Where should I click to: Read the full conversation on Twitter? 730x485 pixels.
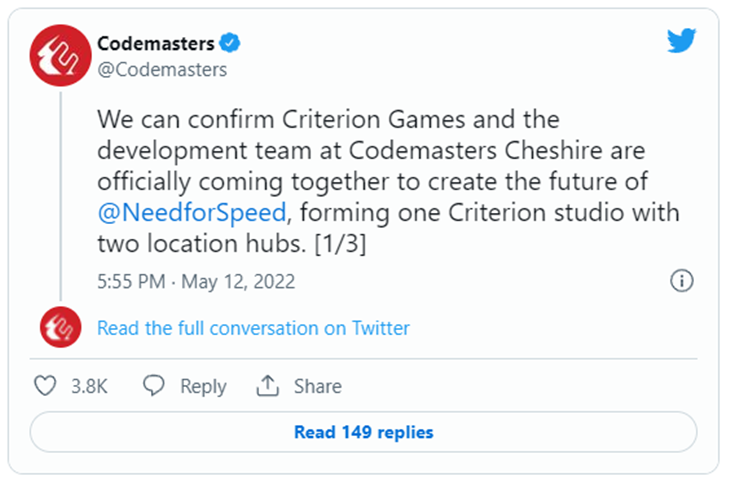pos(253,328)
